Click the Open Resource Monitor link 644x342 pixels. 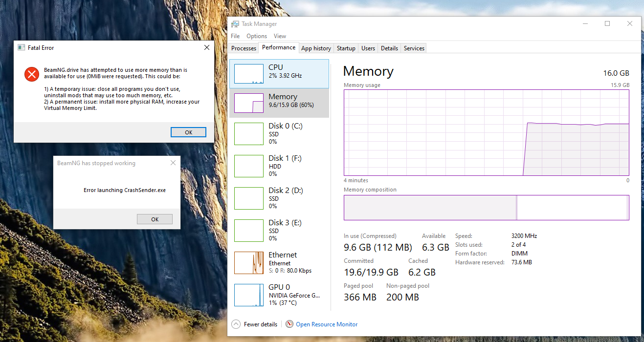[x=327, y=324]
